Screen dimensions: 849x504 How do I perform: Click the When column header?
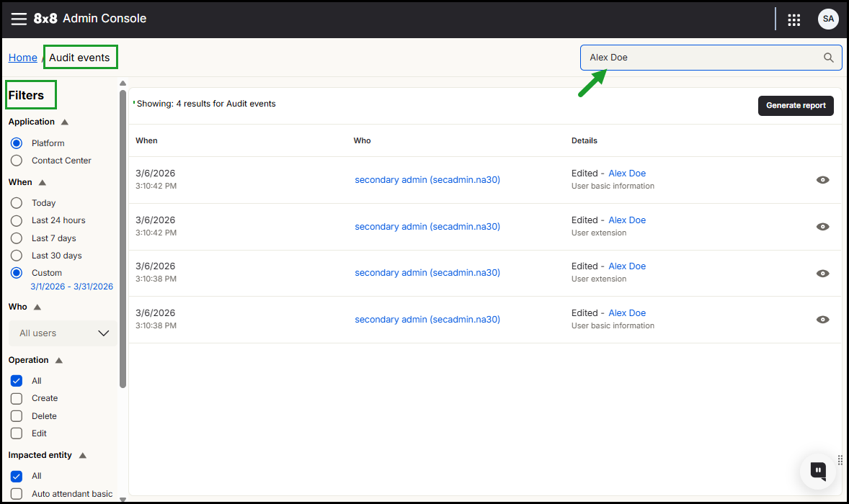[146, 140]
